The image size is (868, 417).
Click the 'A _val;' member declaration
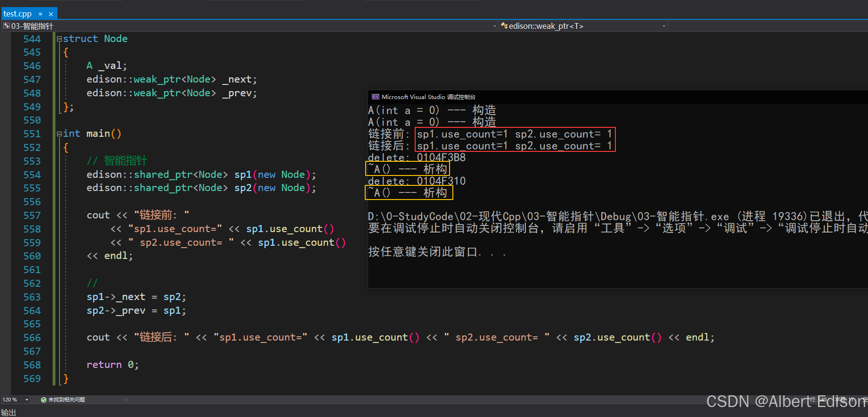tap(107, 66)
